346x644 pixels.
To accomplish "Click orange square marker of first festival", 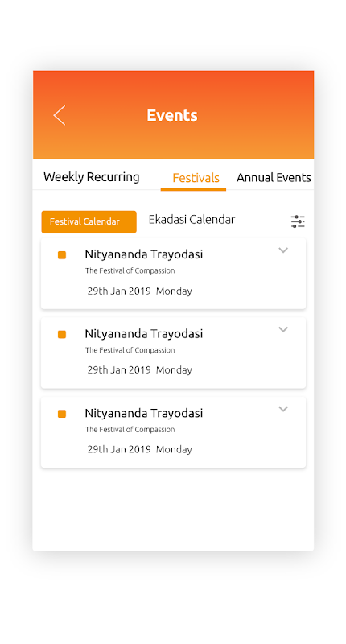I will coord(62,255).
